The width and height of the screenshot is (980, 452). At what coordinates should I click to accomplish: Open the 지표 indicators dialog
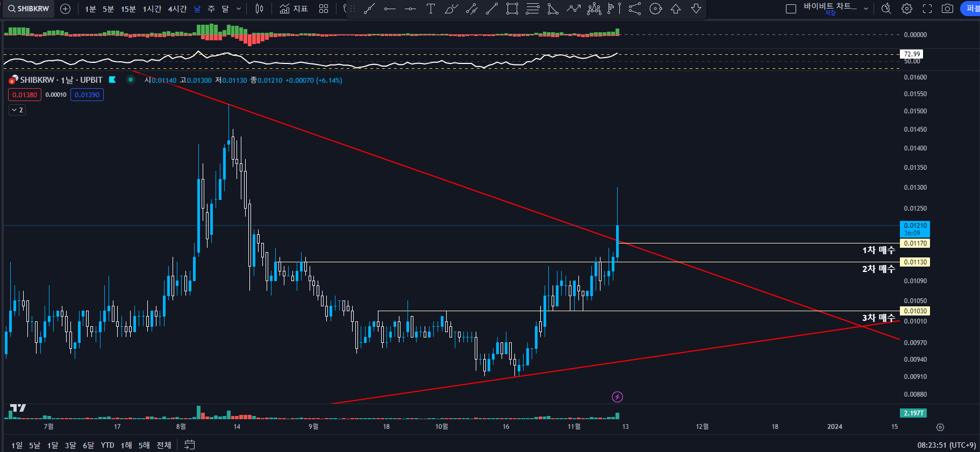point(294,9)
